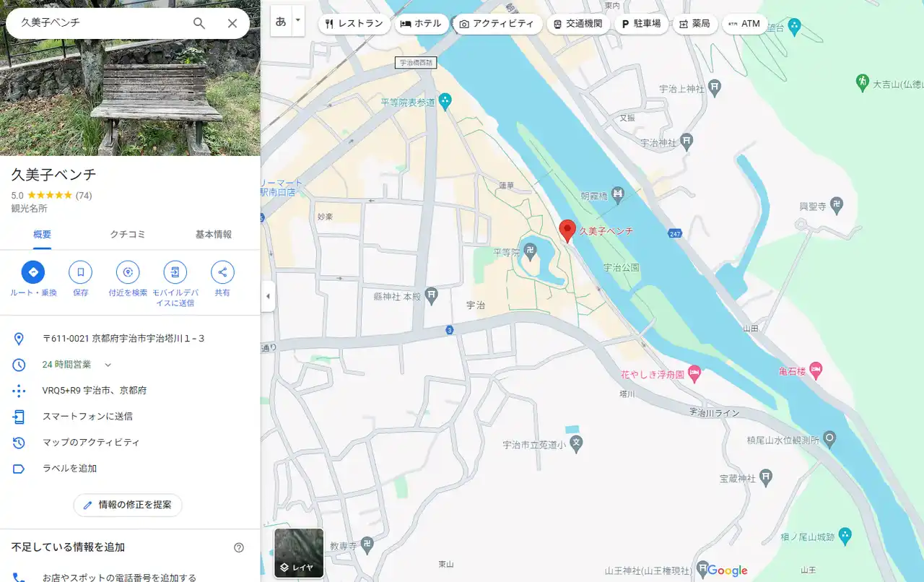Save place with the 保存 bookmark icon
The width and height of the screenshot is (924, 582).
pyautogui.click(x=80, y=272)
